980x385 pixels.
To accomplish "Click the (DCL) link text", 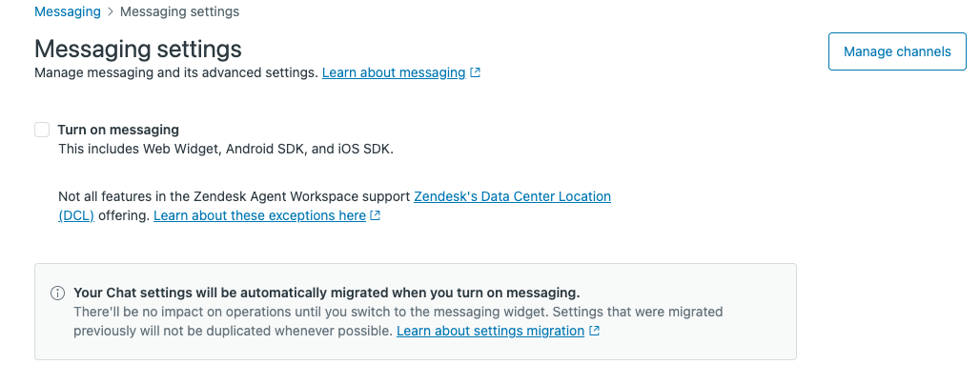I will click(x=76, y=216).
